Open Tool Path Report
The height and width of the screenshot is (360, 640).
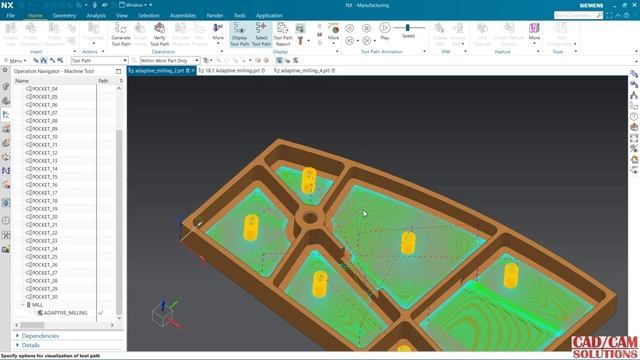(x=283, y=34)
